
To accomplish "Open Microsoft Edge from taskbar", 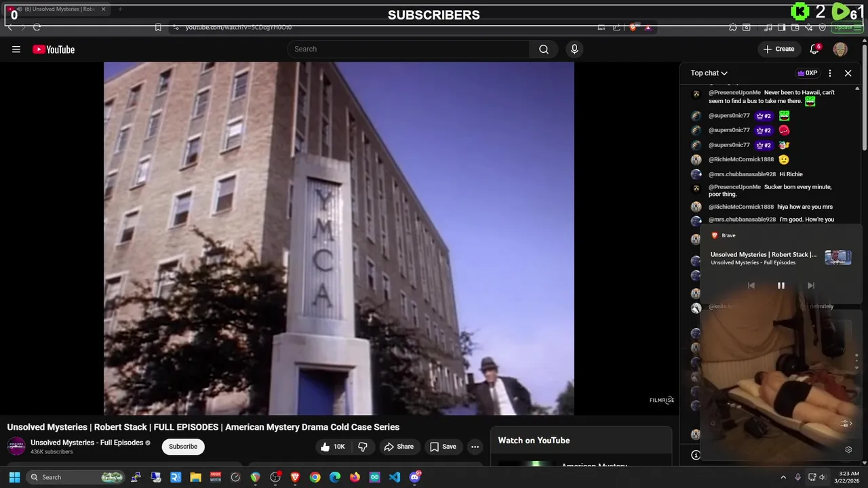I will click(x=335, y=477).
